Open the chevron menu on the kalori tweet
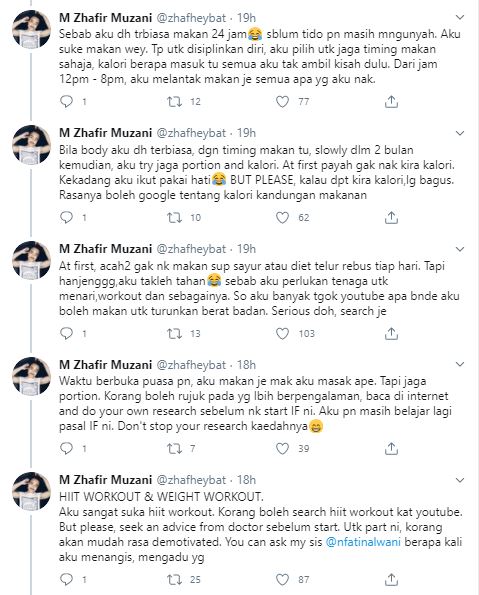Image resolution: width=479 pixels, height=595 pixels. click(460, 133)
